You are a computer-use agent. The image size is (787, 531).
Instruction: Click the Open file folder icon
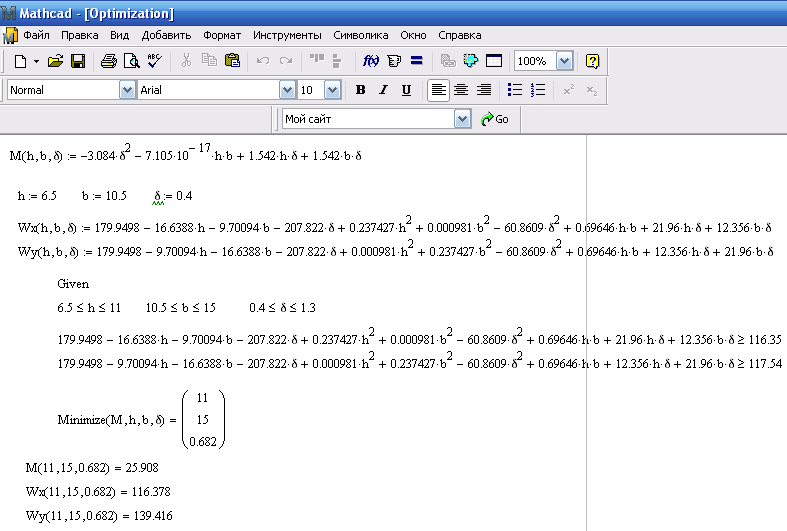pyautogui.click(x=56, y=61)
